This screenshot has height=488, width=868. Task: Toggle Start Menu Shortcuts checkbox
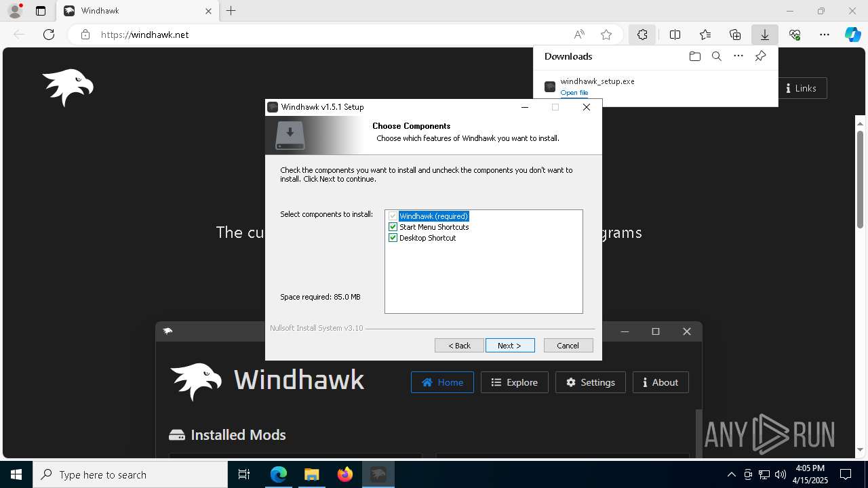(393, 227)
